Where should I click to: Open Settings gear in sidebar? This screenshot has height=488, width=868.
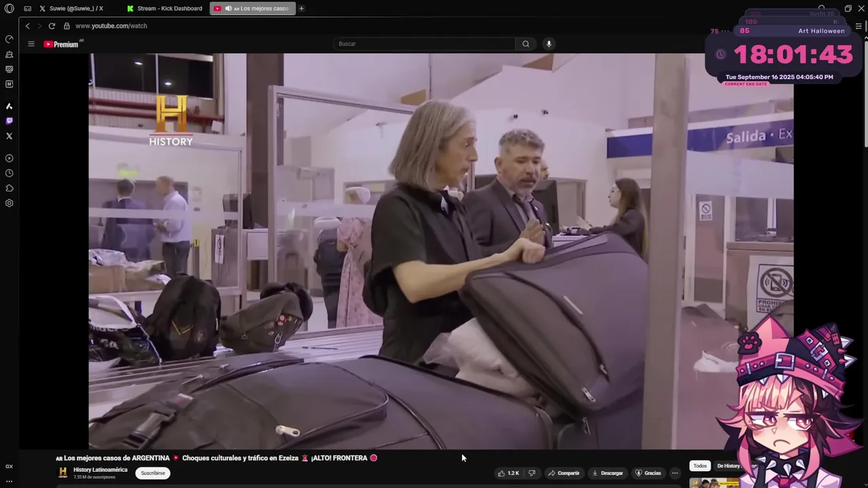(x=9, y=203)
